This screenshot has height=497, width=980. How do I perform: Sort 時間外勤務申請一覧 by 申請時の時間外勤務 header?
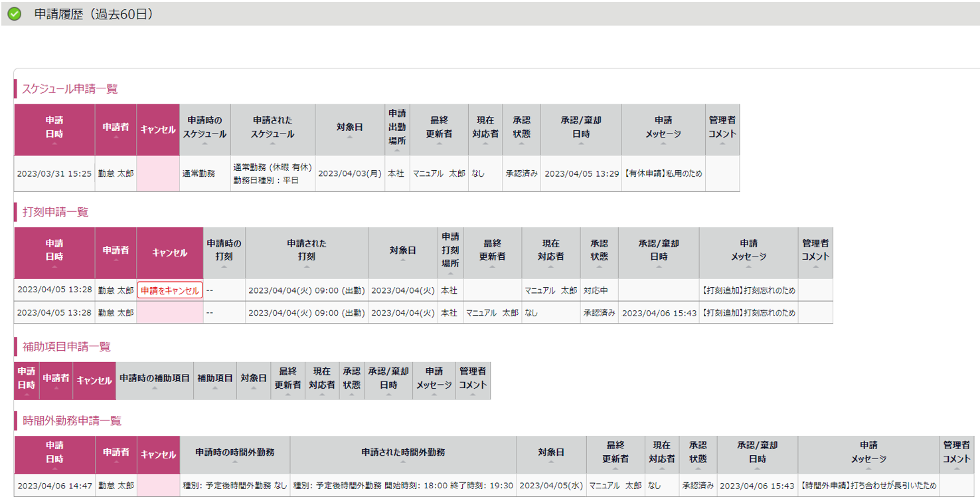pos(234,454)
